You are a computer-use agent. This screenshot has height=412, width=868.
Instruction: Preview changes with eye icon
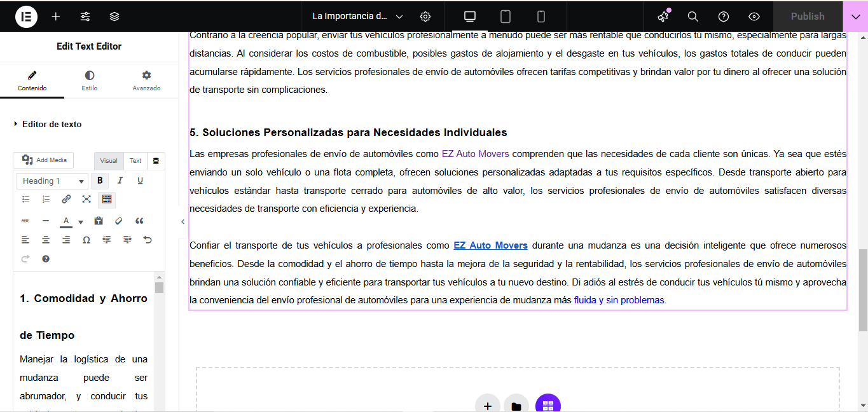tap(754, 17)
